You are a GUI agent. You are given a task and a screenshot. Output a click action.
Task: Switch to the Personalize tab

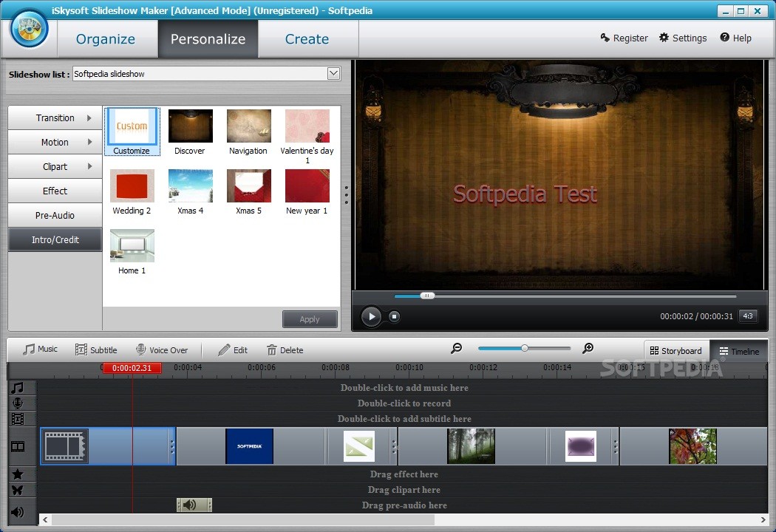(x=208, y=39)
